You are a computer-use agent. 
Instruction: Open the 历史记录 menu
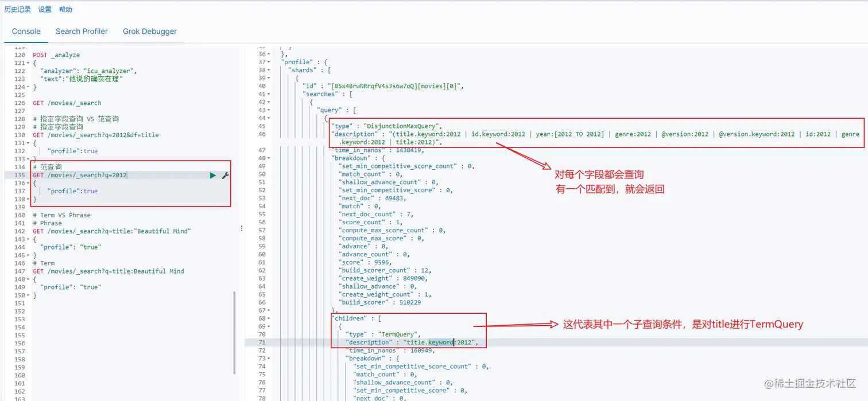point(18,10)
